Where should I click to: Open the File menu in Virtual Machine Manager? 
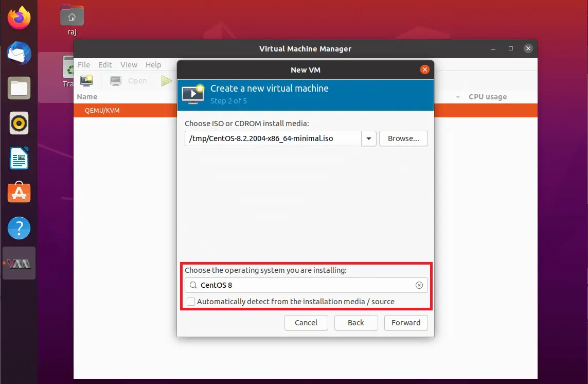tap(84, 64)
